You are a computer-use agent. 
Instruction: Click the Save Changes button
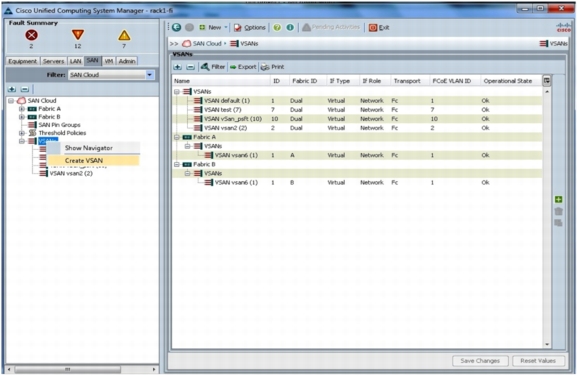tap(480, 361)
